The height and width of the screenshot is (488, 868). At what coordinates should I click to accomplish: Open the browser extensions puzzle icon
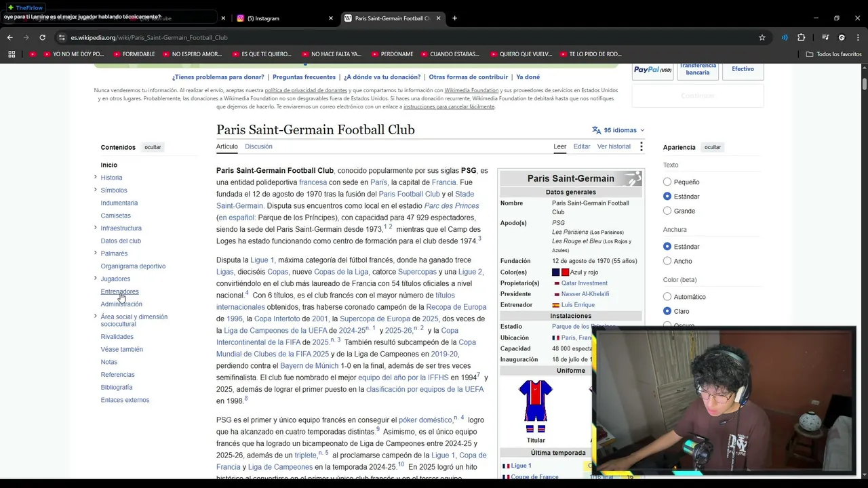801,37
